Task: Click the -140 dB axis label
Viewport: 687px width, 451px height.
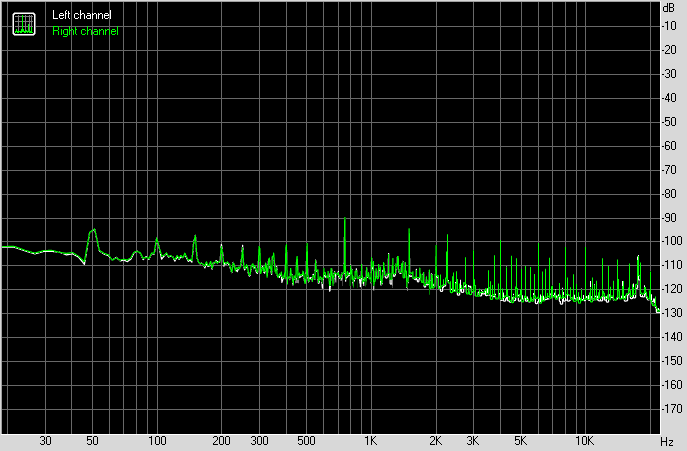Action: [672, 337]
